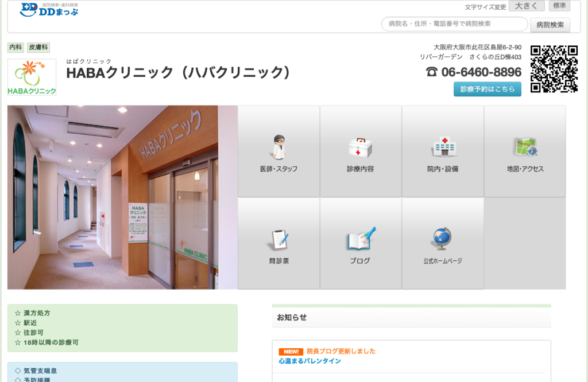
Task: Open the 問診票 clipboard tile
Action: pos(278,243)
